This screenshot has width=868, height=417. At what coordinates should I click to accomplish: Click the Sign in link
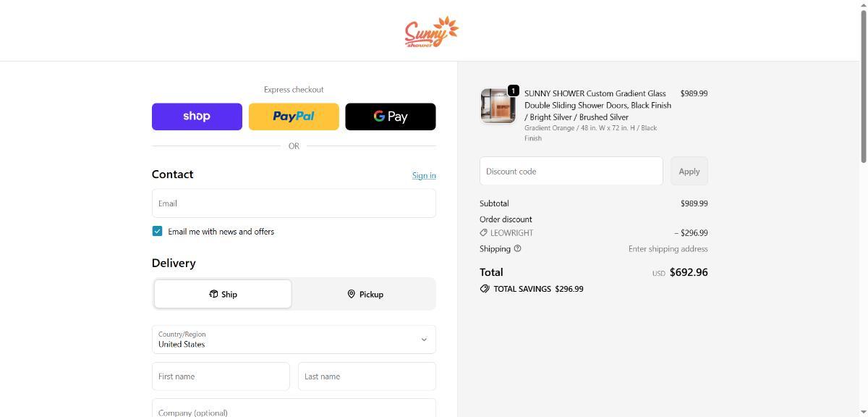tap(424, 175)
